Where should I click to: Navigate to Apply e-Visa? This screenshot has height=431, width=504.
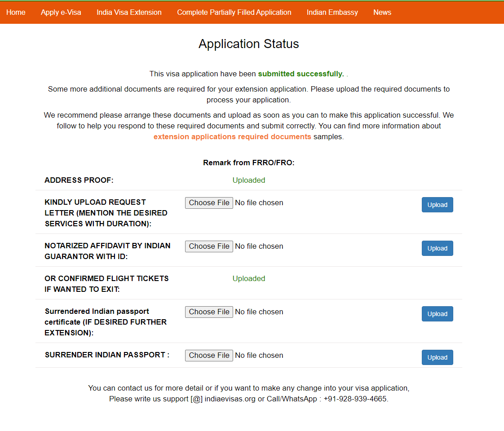click(61, 12)
